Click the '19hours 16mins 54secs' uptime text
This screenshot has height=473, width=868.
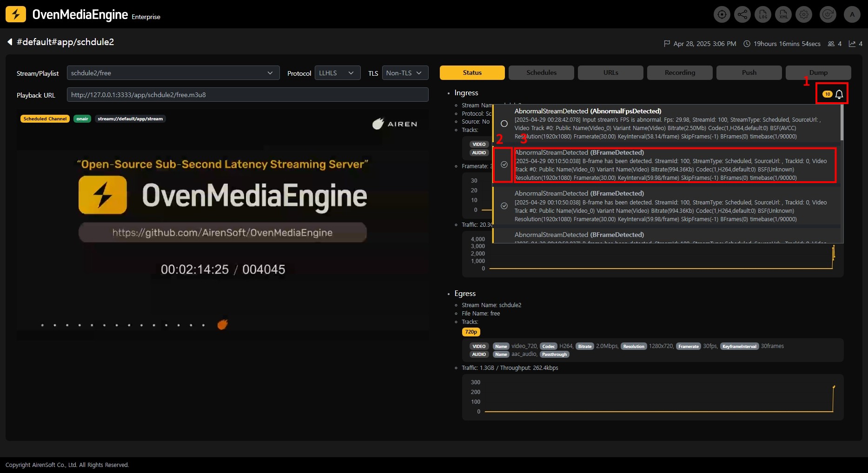click(787, 44)
